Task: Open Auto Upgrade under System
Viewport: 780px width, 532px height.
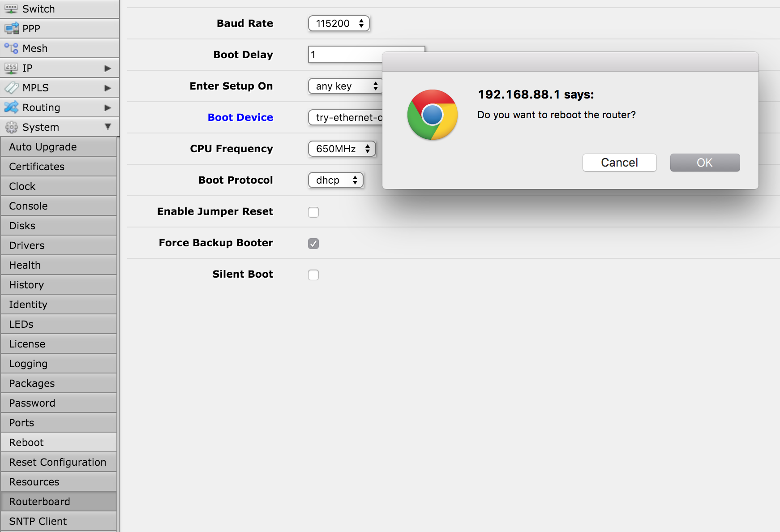Action: click(59, 147)
